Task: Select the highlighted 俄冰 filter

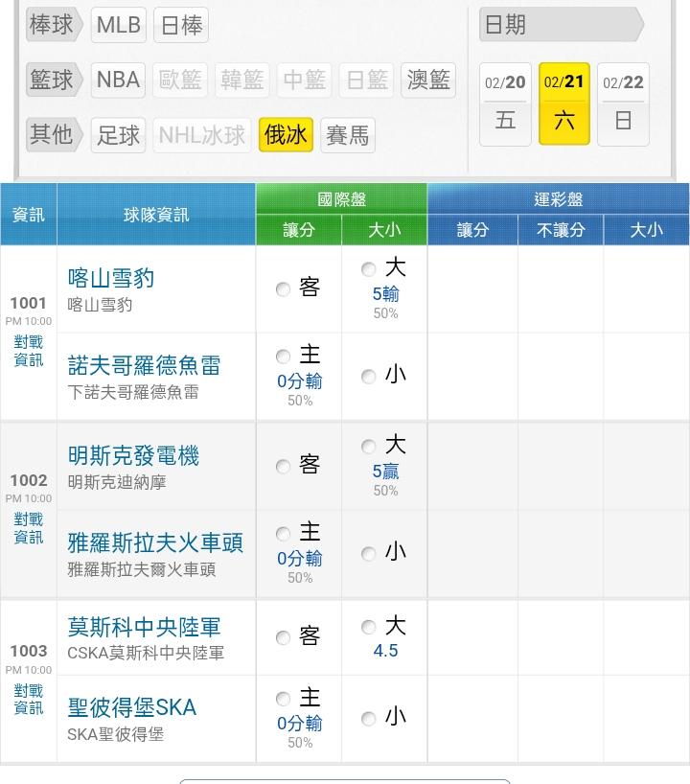Action: [x=286, y=135]
